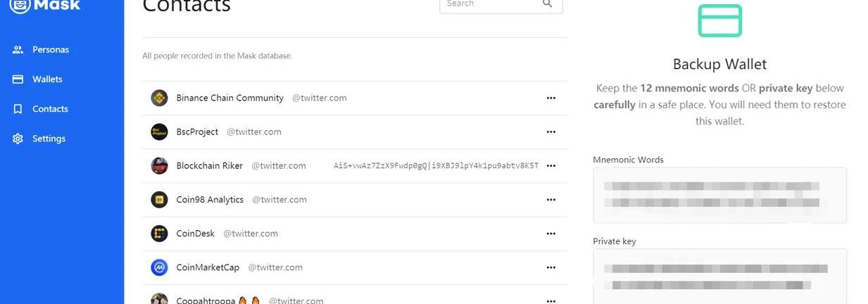Expand Blockchain Riker options menu

pyautogui.click(x=551, y=166)
